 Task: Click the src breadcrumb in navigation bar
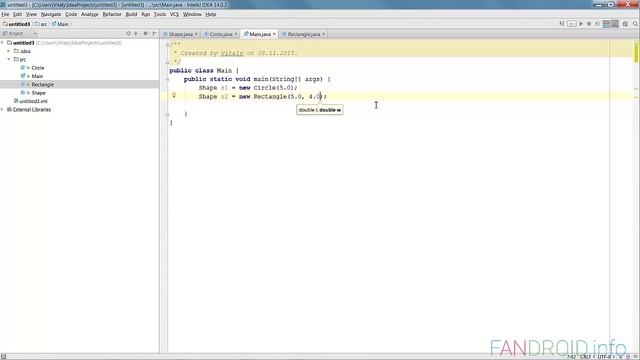tap(41, 24)
